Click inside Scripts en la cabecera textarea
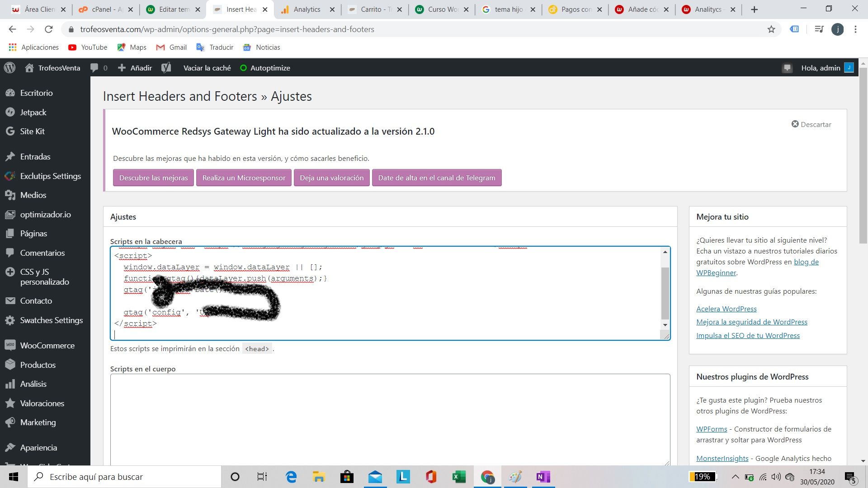The height and width of the screenshot is (488, 868). click(x=390, y=293)
